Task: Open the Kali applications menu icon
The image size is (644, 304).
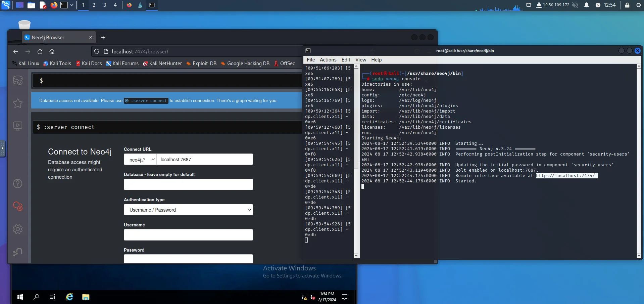Action: (x=6, y=5)
